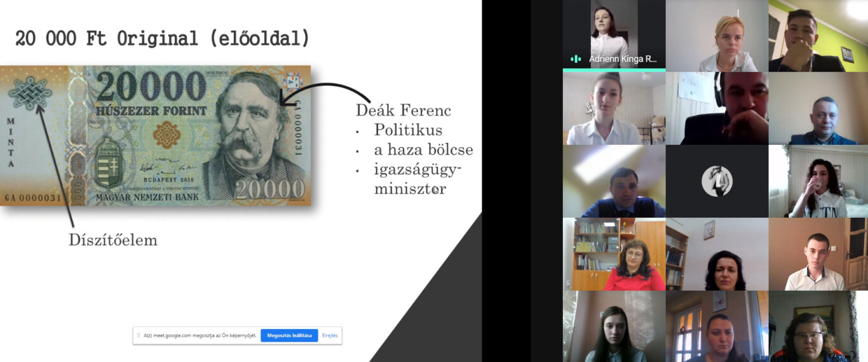
Task: Select the tile of the young man by door
Action: point(818,254)
